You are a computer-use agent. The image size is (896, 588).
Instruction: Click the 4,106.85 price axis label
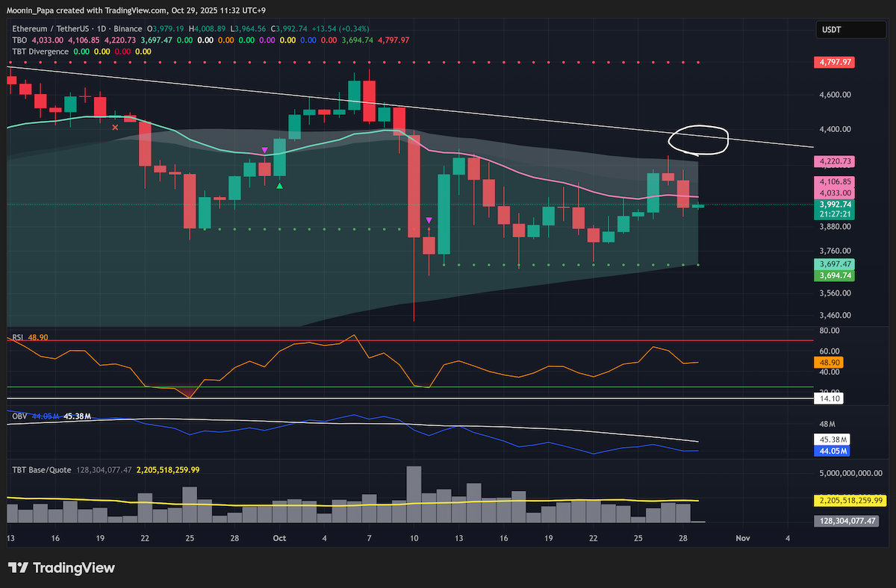click(x=833, y=181)
